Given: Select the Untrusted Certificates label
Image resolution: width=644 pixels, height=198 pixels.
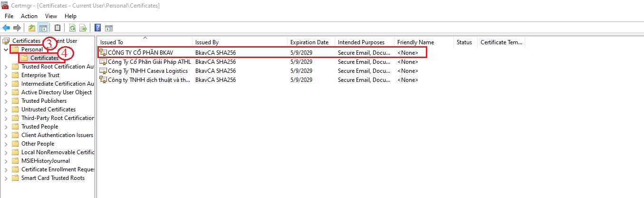Looking at the screenshot, I should point(48,109).
